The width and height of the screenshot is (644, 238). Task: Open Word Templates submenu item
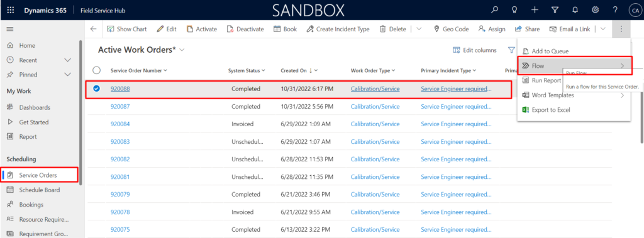click(x=574, y=95)
